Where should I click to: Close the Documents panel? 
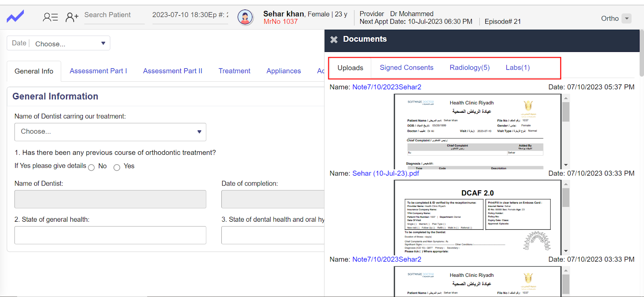point(334,39)
